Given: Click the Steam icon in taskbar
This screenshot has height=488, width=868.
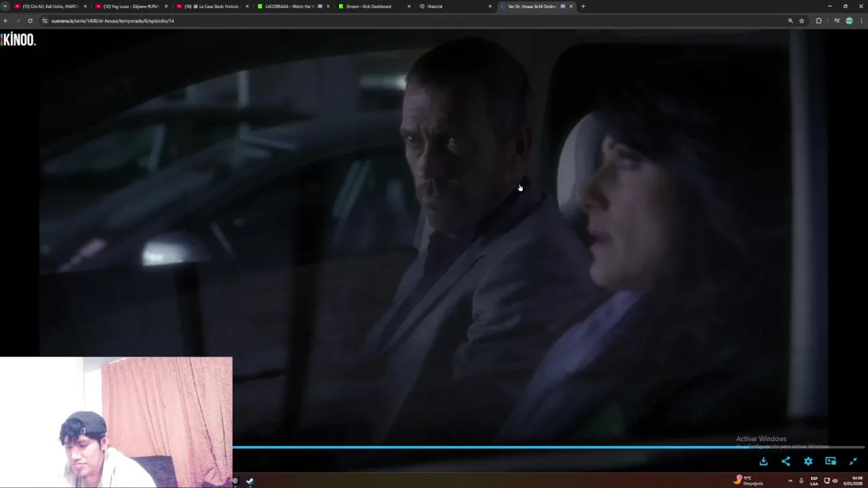Looking at the screenshot, I should 250,481.
